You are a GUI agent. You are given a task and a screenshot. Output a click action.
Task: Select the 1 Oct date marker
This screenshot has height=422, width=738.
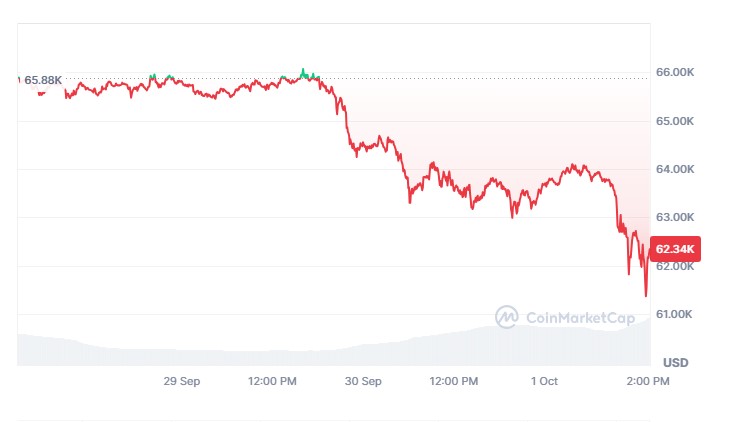coord(544,381)
